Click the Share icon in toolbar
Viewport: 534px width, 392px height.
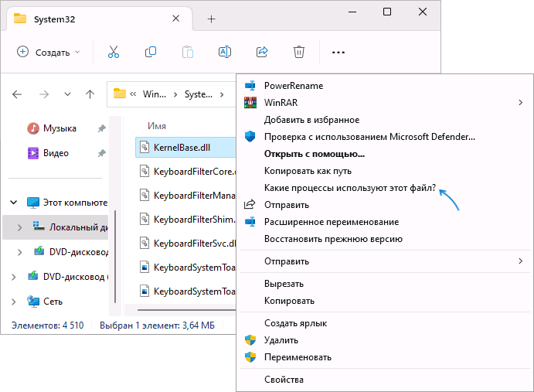[x=262, y=52]
